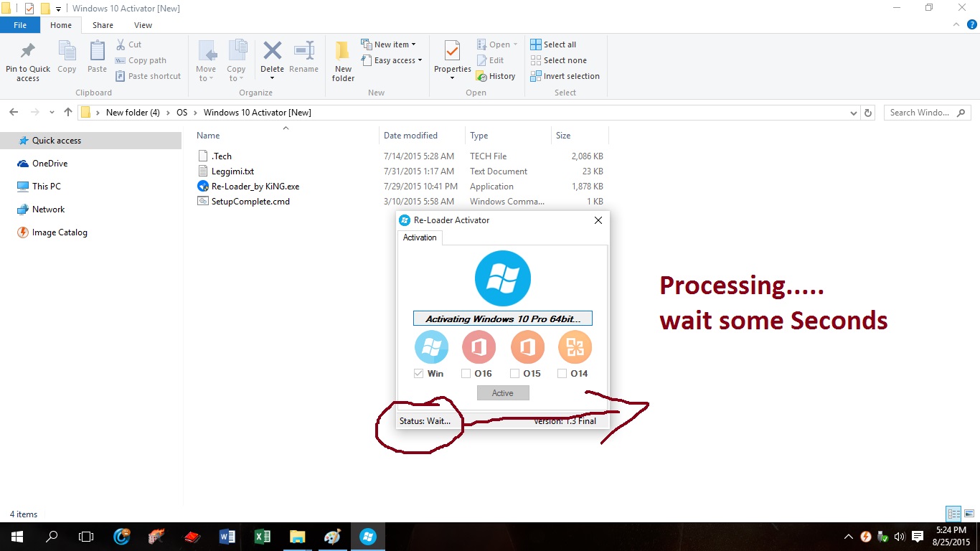
Task: Click the O15 Office activation icon
Action: click(527, 347)
